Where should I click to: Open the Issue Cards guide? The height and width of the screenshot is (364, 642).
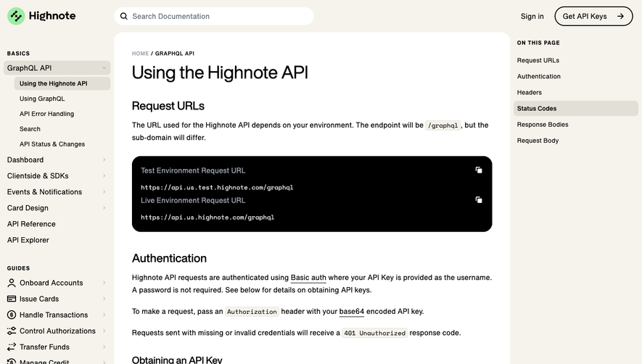pos(39,299)
